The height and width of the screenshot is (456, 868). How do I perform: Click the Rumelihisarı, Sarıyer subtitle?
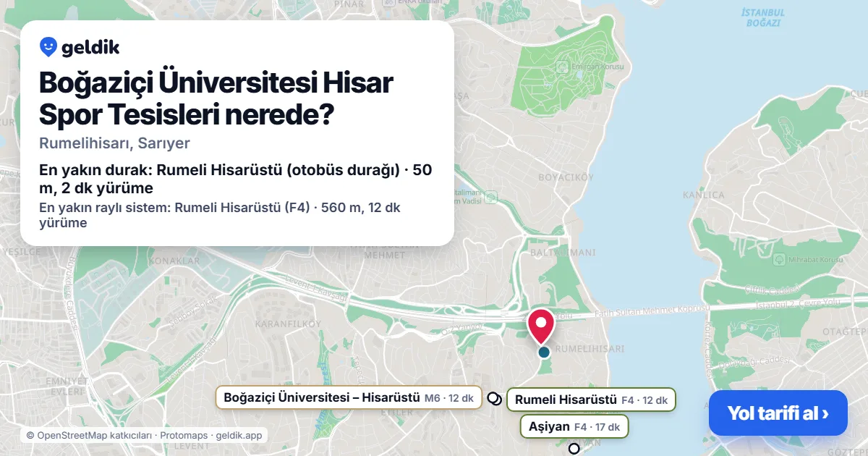(x=114, y=143)
